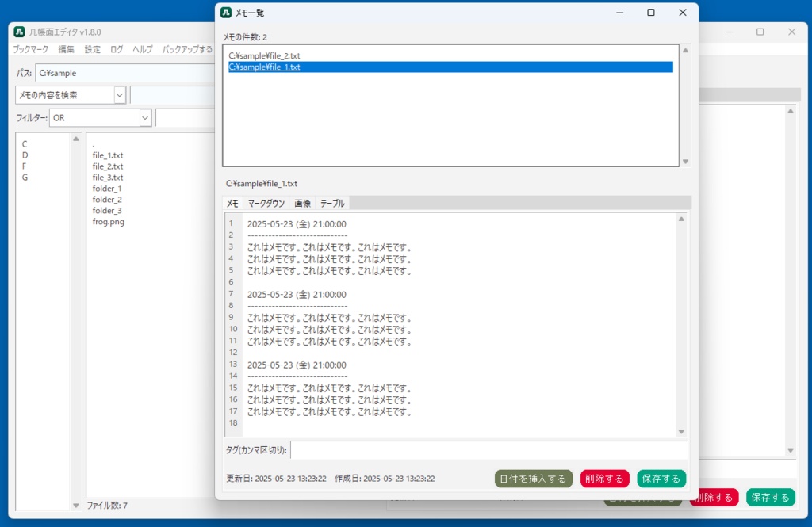Select folder_1 in the file list
The width and height of the screenshot is (812, 527).
point(107,189)
